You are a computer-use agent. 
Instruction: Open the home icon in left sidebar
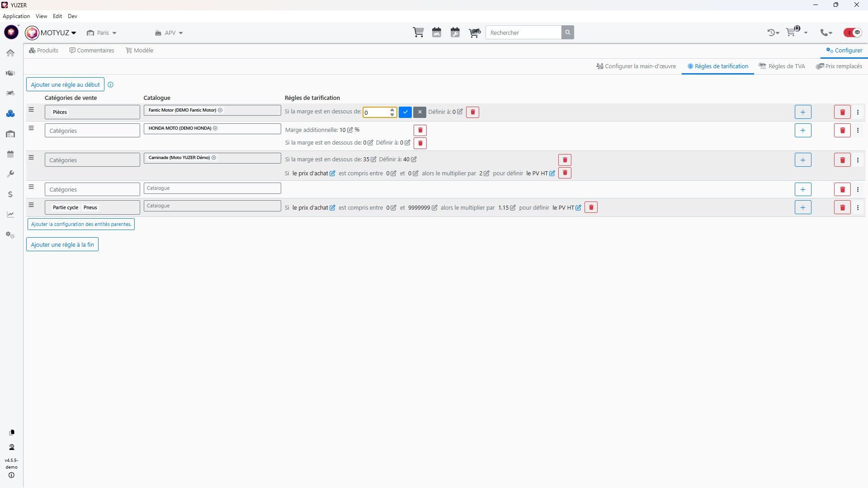pyautogui.click(x=10, y=53)
